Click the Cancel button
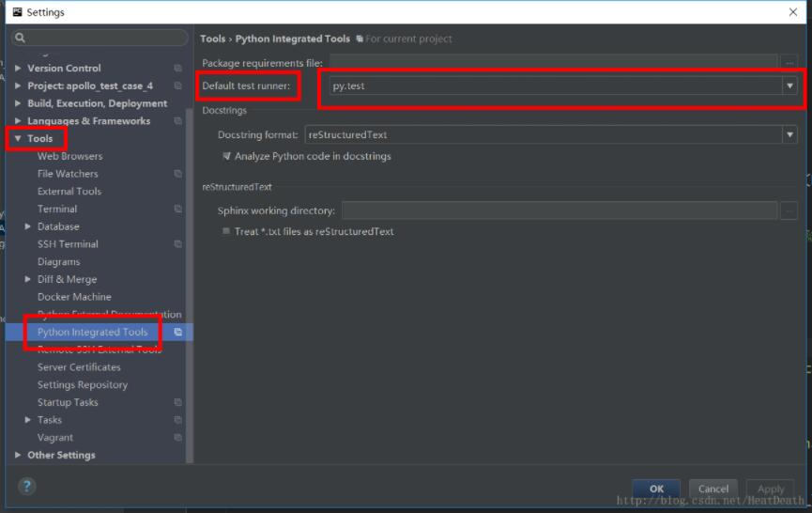812x513 pixels. 713,489
